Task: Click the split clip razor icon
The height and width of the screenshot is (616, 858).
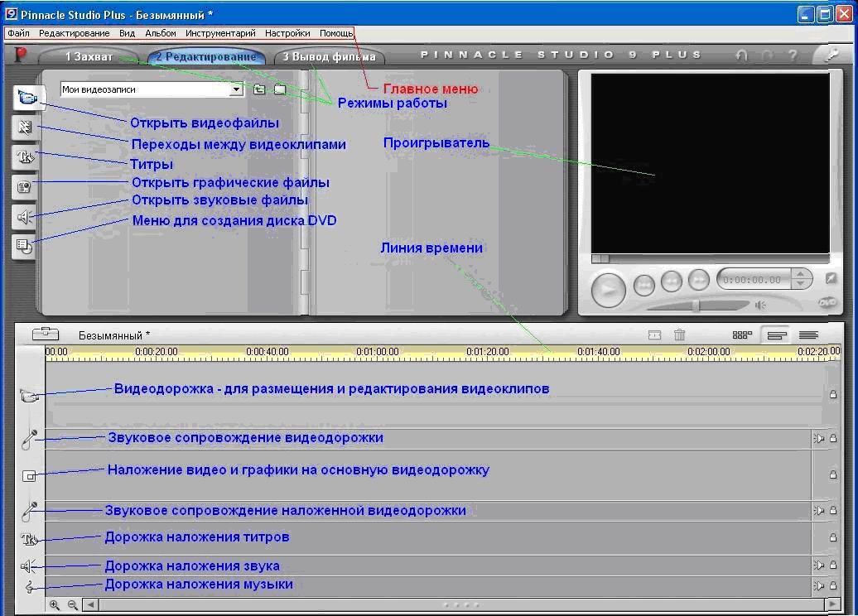Action: click(x=654, y=334)
